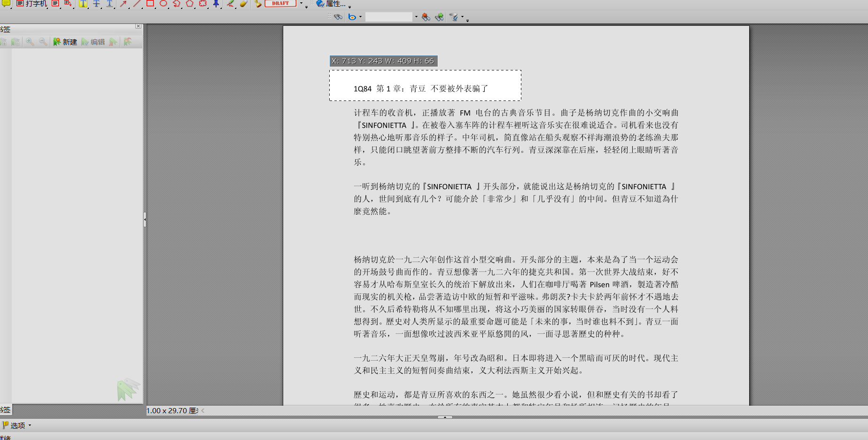Click the search filter options icon

pyautogui.click(x=453, y=17)
